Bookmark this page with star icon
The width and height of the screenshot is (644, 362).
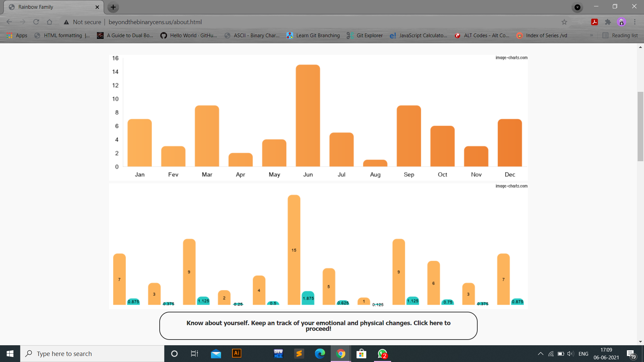(564, 22)
